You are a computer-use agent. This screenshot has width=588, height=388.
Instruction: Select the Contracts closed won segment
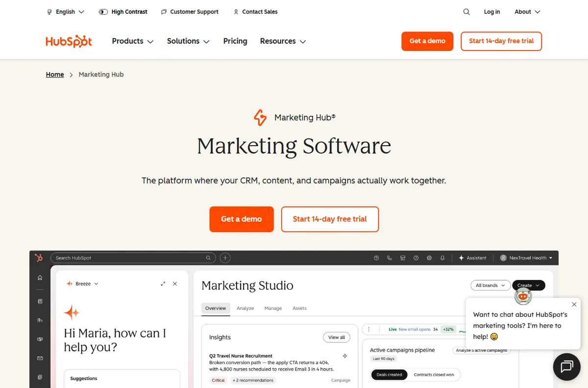click(434, 375)
